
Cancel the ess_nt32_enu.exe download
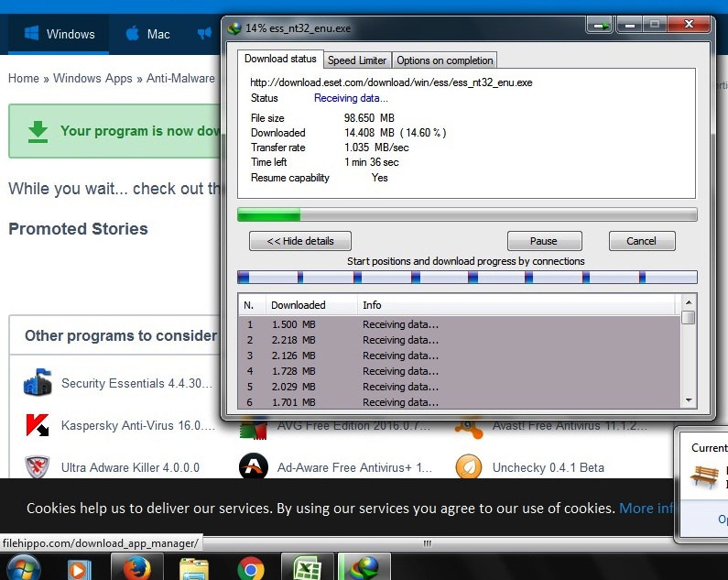coord(642,241)
